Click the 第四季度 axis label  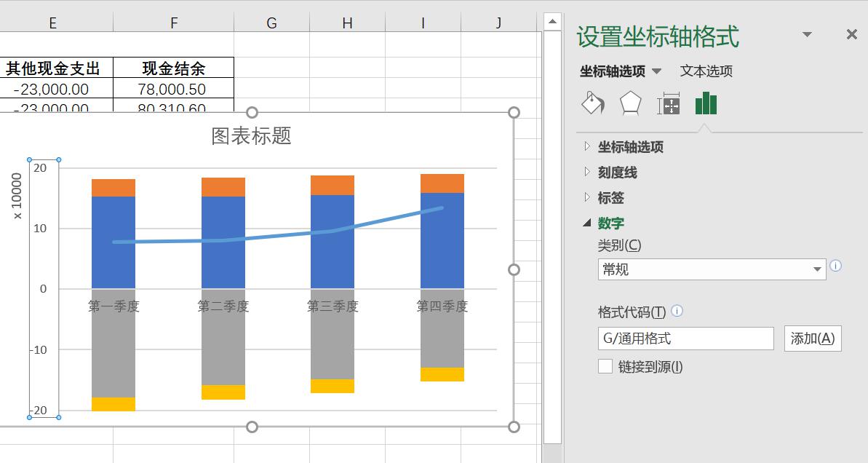442,306
